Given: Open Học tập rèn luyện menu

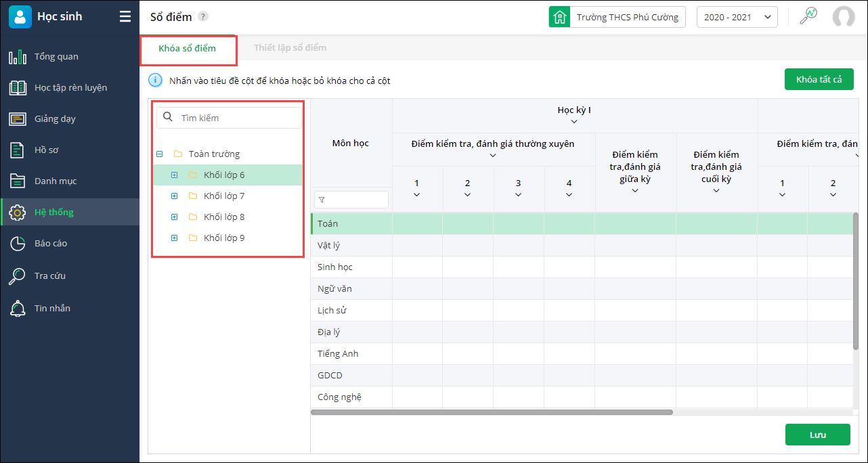Looking at the screenshot, I should [70, 87].
